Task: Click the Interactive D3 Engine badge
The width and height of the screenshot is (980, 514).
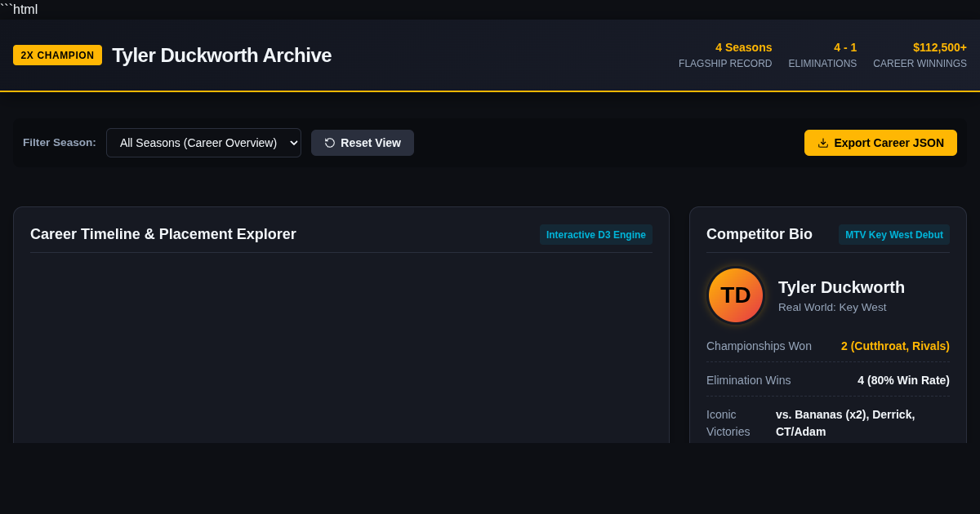Action: click(x=596, y=235)
